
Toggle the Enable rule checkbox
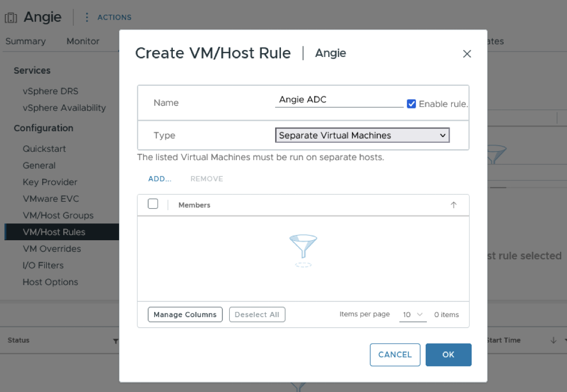point(412,104)
